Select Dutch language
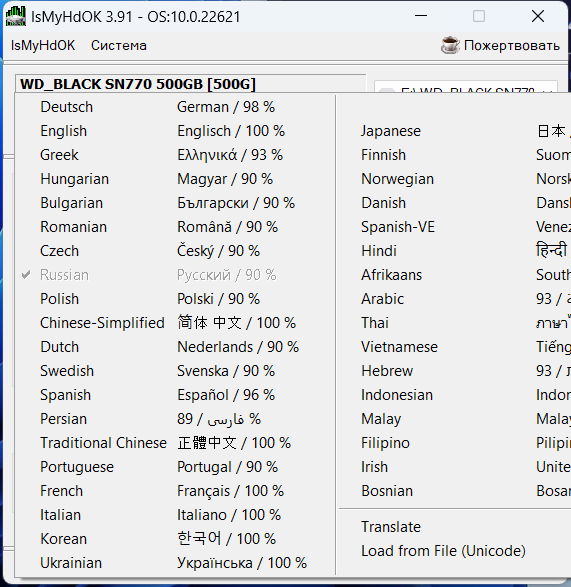 [x=175, y=347]
